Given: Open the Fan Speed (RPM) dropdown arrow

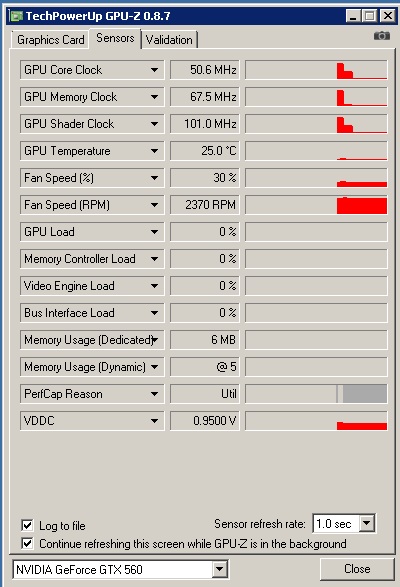Looking at the screenshot, I should coord(154,205).
